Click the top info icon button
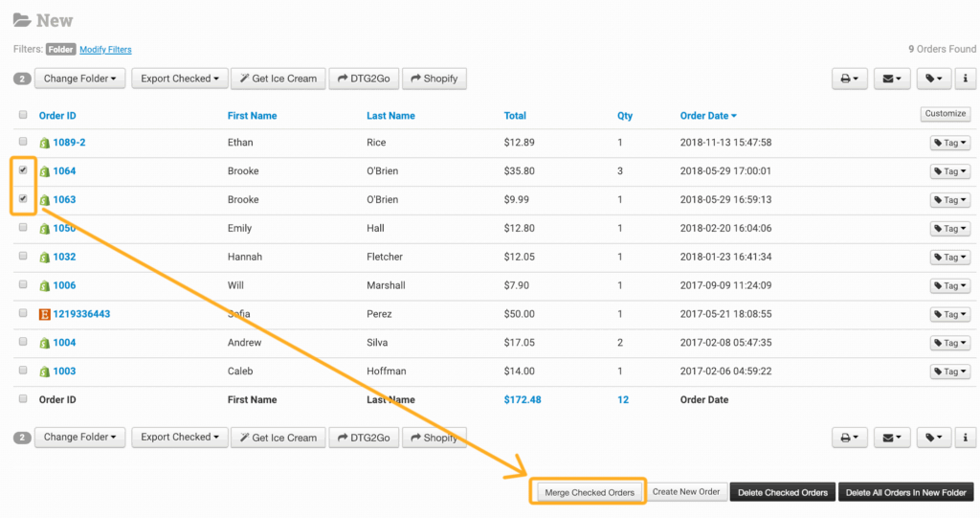The image size is (980, 518). click(966, 79)
